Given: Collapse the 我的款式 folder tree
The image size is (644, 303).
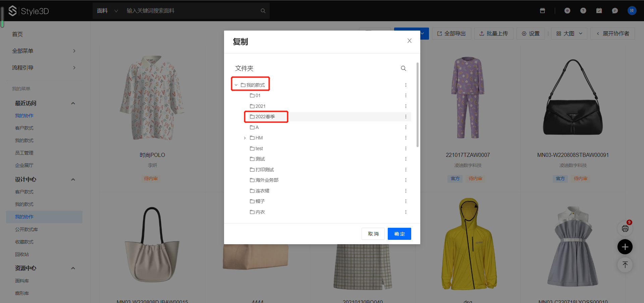Looking at the screenshot, I should coord(236,85).
